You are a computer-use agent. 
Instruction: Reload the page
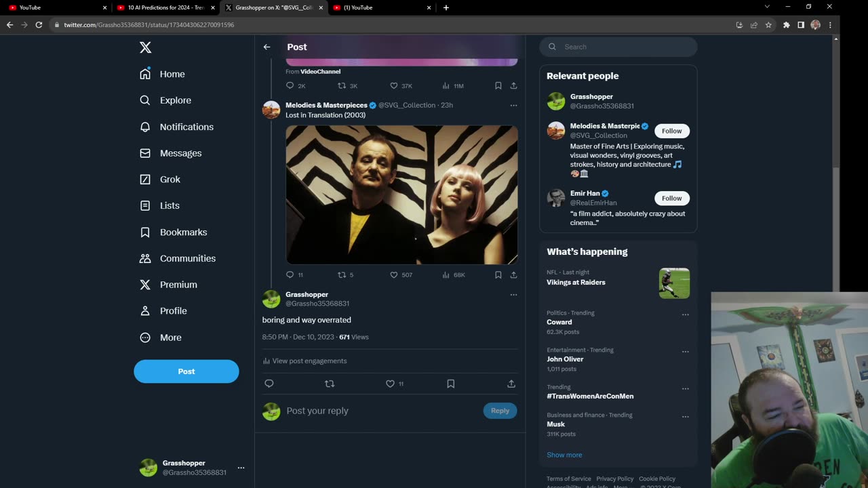pyautogui.click(x=39, y=25)
